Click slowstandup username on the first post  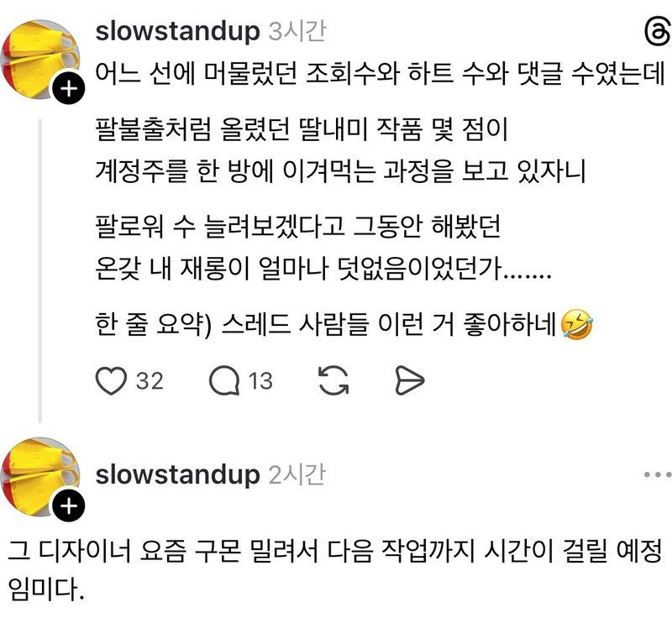pyautogui.click(x=177, y=32)
